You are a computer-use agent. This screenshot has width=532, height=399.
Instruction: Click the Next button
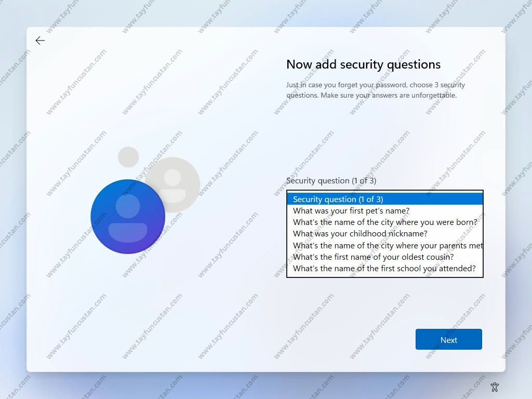coord(448,339)
